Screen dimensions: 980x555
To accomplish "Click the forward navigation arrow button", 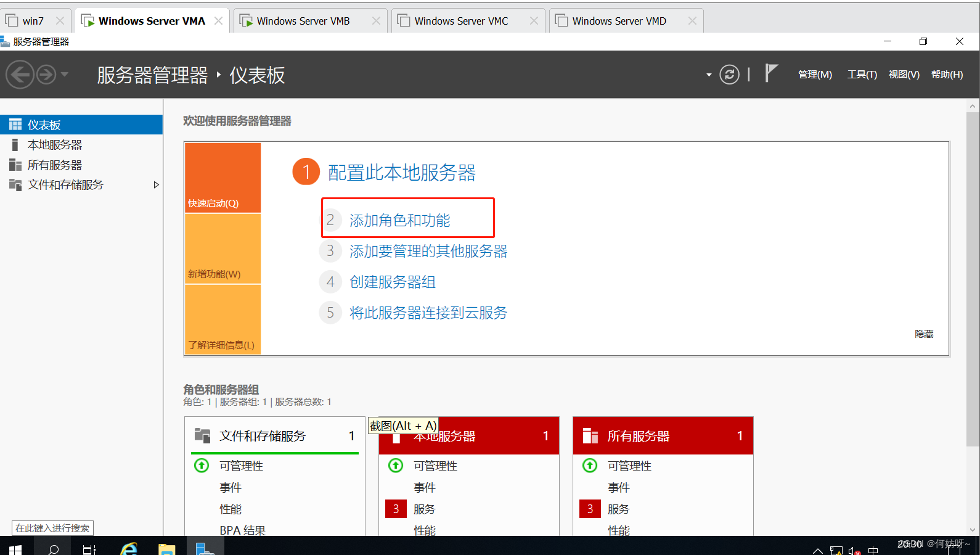I will [x=46, y=75].
